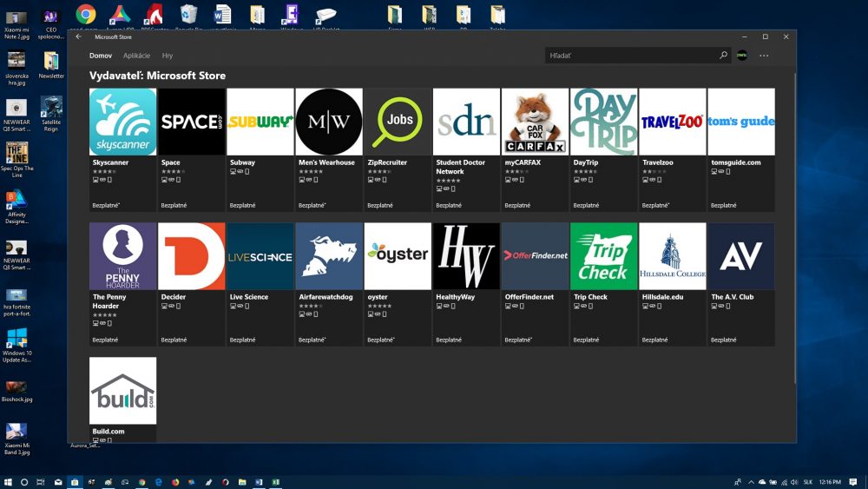Open ZipRecruiter Jobs app icon
The height and width of the screenshot is (489, 868).
(x=398, y=122)
